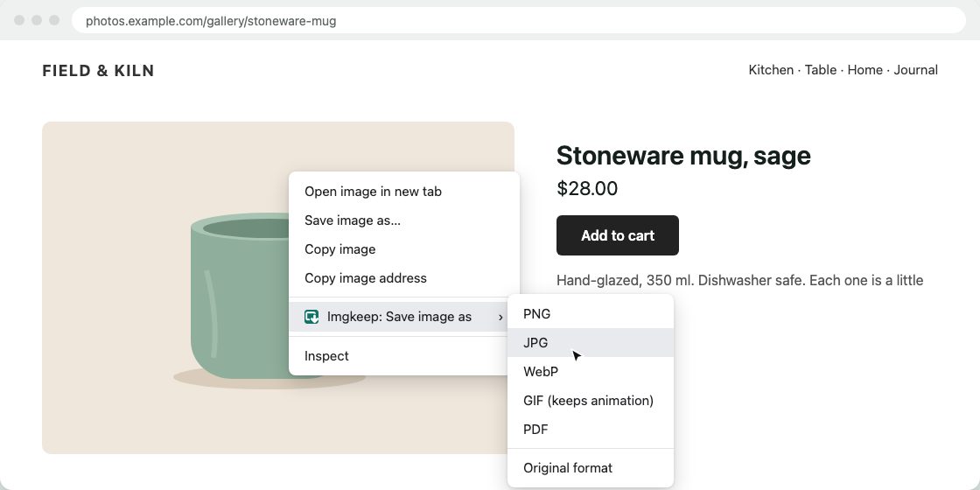980x490 pixels.
Task: Choose PDF in the Imgkeep submenu
Action: (591, 430)
